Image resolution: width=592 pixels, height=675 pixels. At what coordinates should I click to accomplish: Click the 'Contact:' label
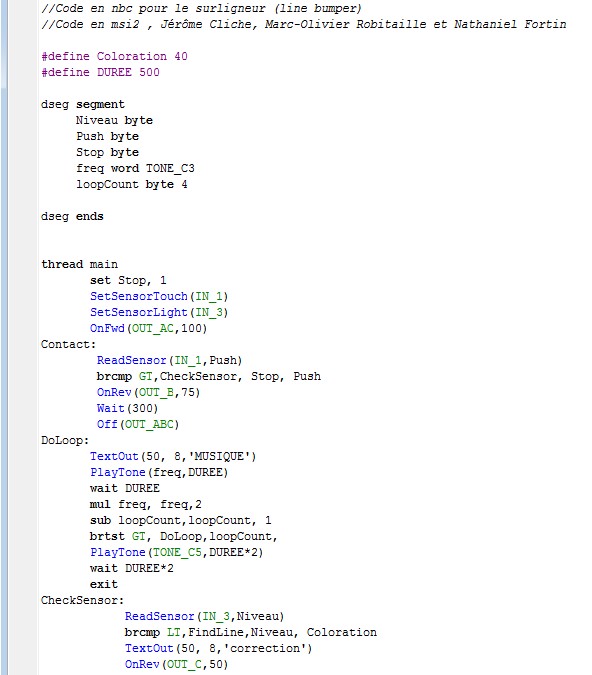(68, 344)
